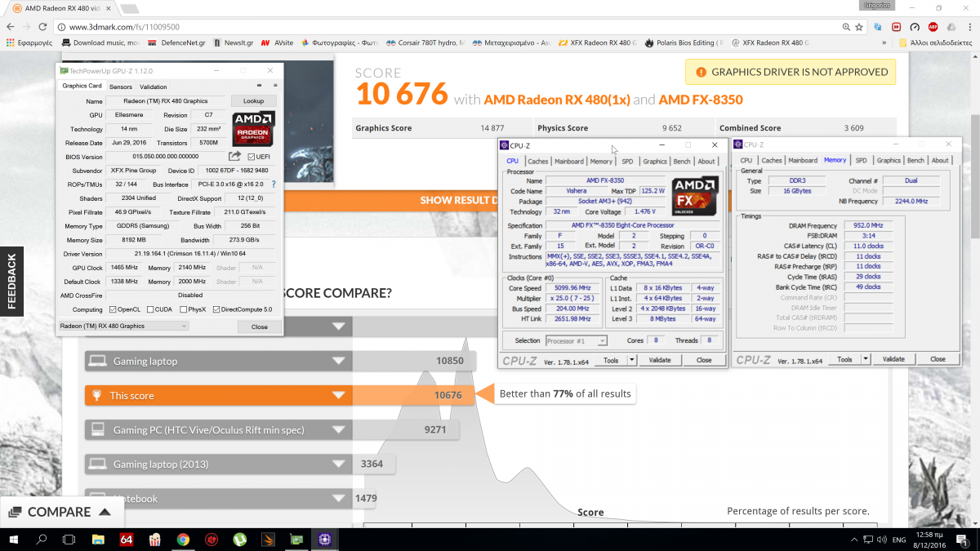Expand the COMPARE panel arrow
This screenshot has height=551, width=980.
click(x=105, y=512)
